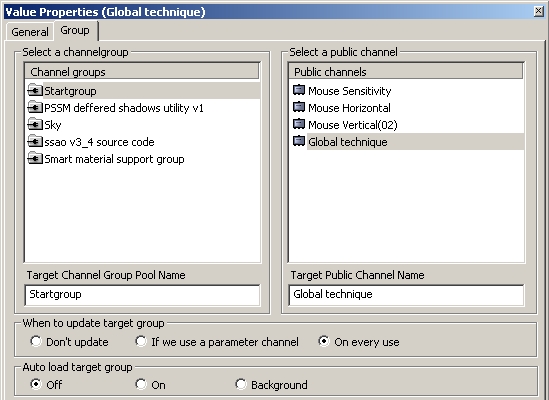The height and width of the screenshot is (400, 549).
Task: Choose "If we use a parameter channel" option
Action: coord(141,341)
